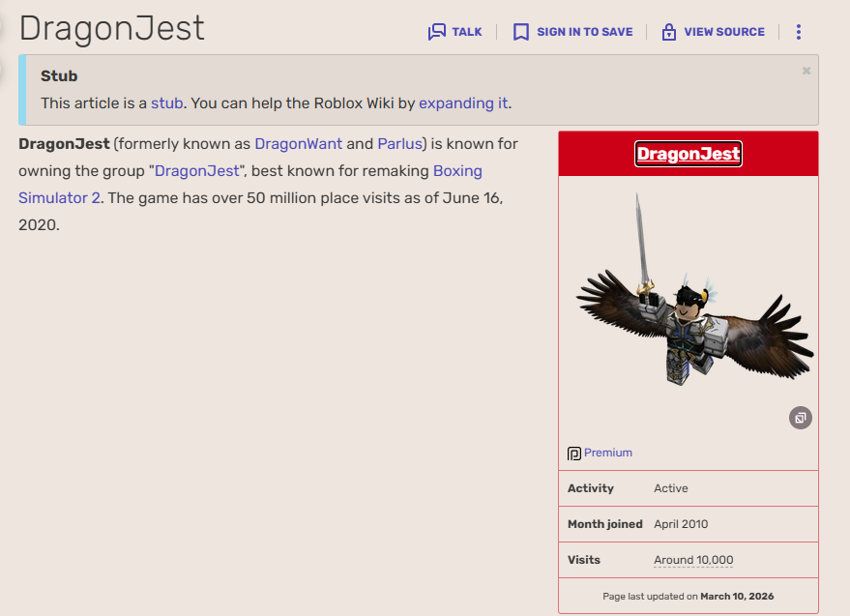Open the Boxing Simulator 2 link
Screen dimensions: 850x616
457,171
